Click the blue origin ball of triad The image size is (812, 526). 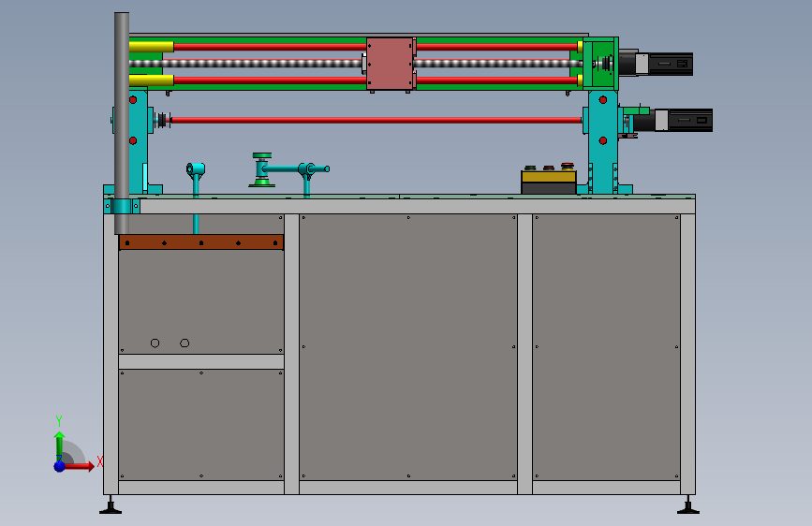(60, 466)
